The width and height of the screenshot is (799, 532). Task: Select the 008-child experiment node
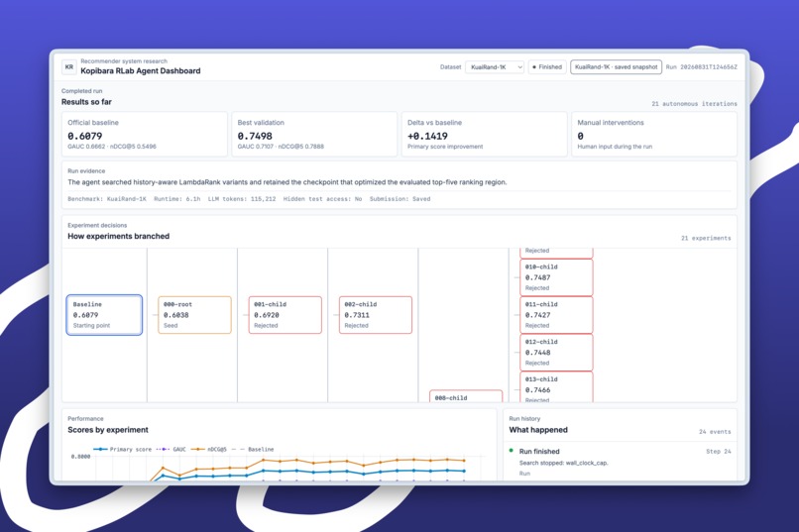(466, 396)
